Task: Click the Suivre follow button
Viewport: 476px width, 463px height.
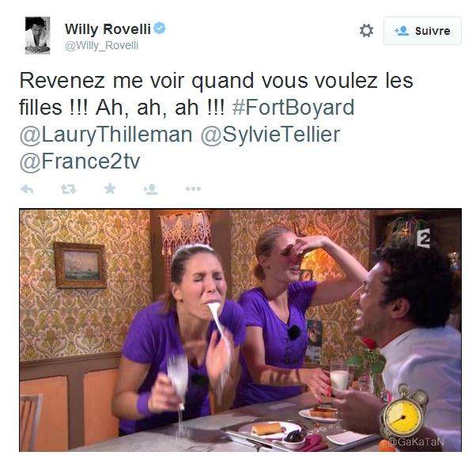Action: click(x=422, y=31)
